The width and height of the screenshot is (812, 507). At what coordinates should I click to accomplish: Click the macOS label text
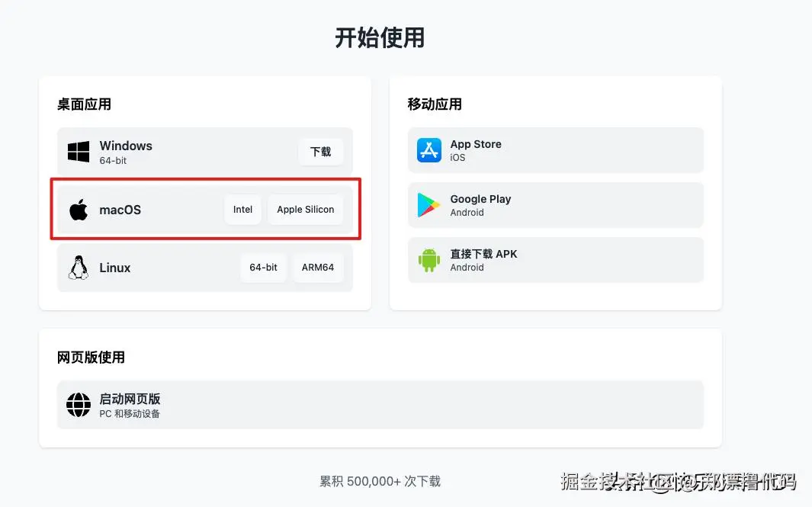(x=120, y=210)
